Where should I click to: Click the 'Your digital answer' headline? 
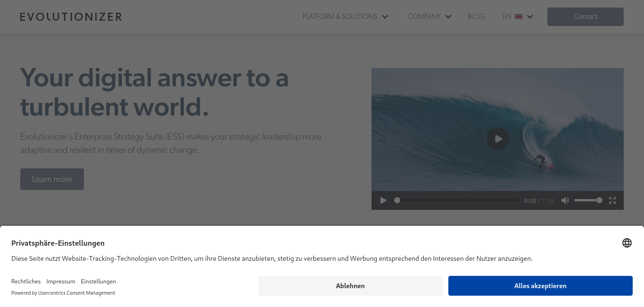pos(154,92)
